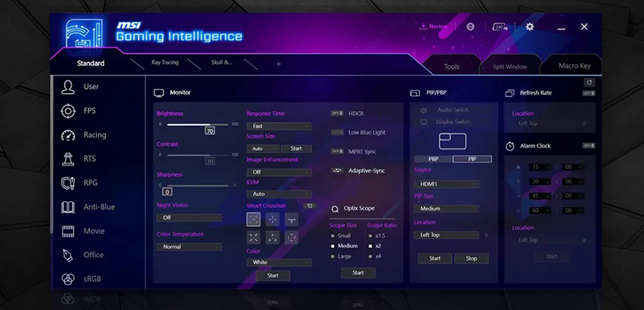Screen dimensions: 644x310
Task: Toggle MPRT Sync on
Action: pos(337,152)
